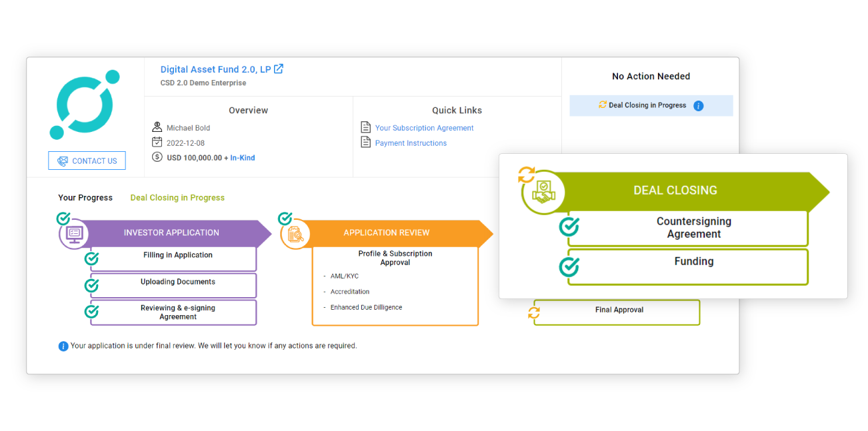The image size is (868, 431).
Task: Click the In-Kind link
Action: pos(243,158)
